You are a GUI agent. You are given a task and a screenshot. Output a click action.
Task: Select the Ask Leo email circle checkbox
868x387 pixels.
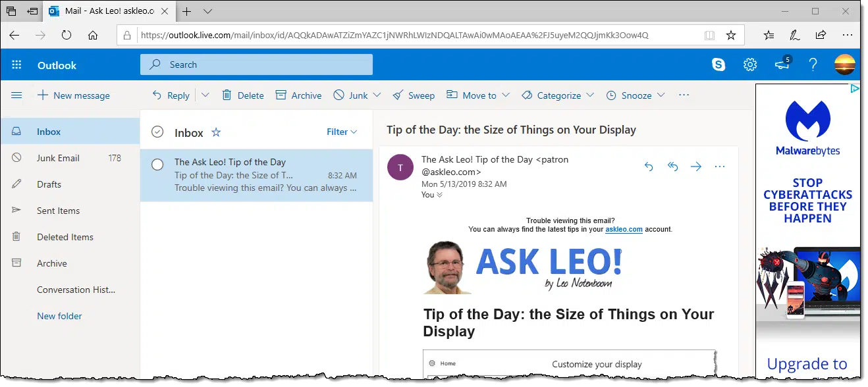(x=157, y=165)
